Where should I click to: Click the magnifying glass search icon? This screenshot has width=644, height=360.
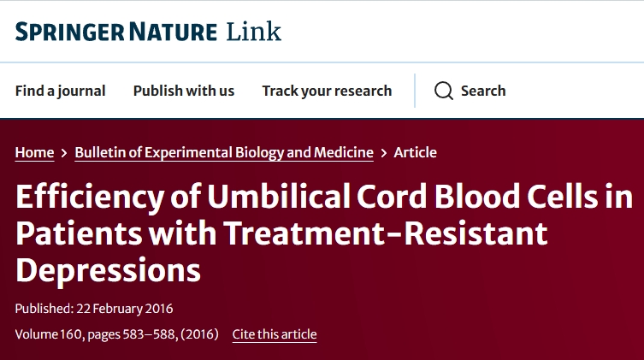click(443, 91)
